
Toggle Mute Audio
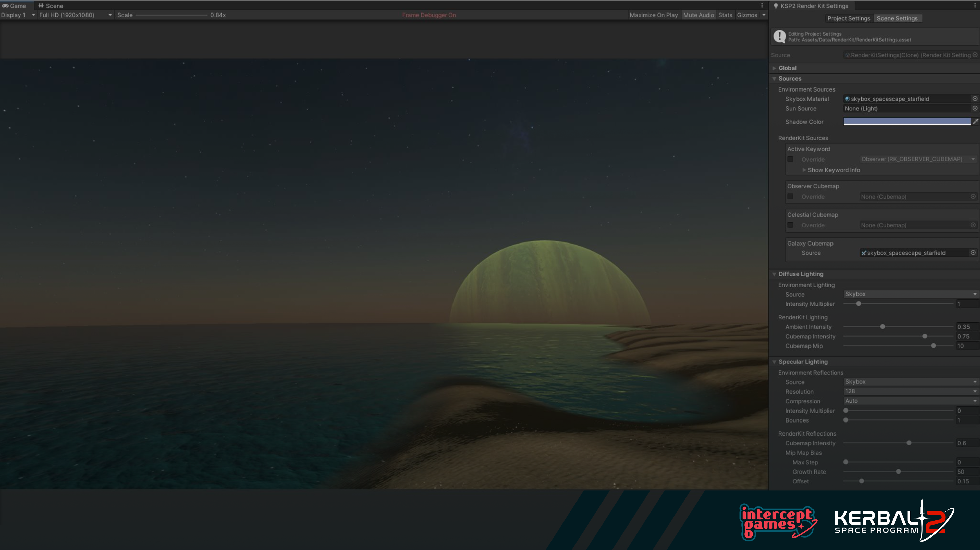(699, 15)
